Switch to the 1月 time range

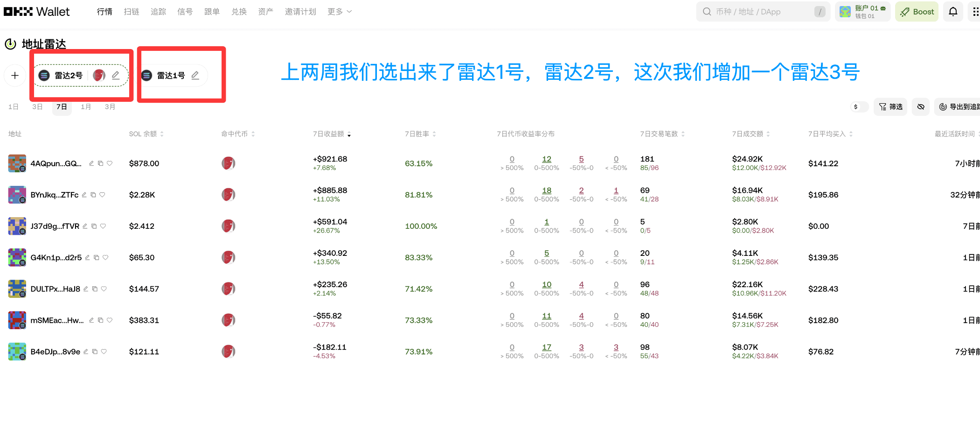point(86,107)
